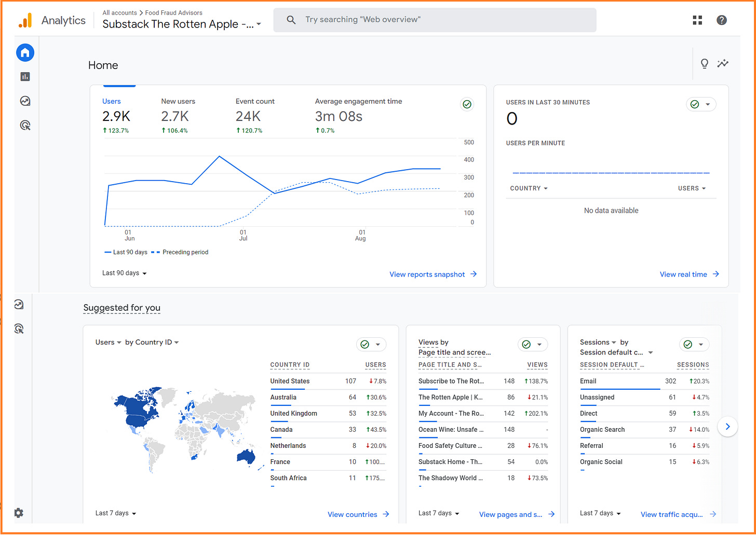
Task: Click the Organic Search row in sessions table
Action: (644, 430)
